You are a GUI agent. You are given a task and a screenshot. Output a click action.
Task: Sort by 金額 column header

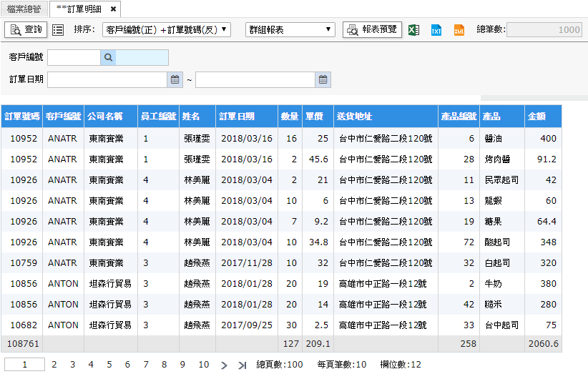[x=543, y=117]
